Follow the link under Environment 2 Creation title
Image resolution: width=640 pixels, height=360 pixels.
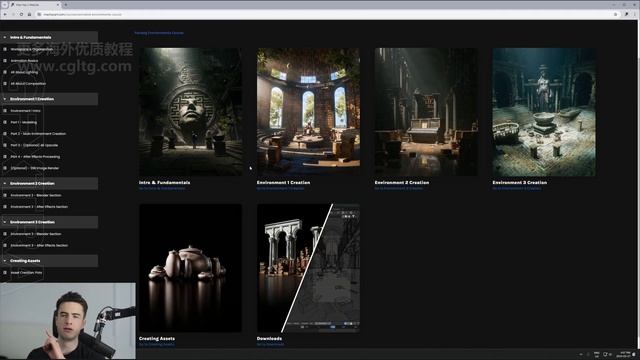pyautogui.click(x=398, y=188)
